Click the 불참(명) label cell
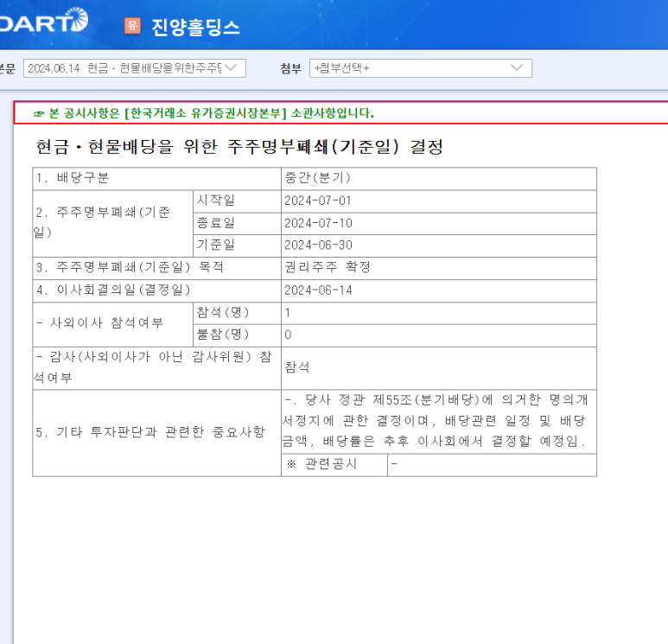Image resolution: width=668 pixels, height=644 pixels. click(x=237, y=335)
